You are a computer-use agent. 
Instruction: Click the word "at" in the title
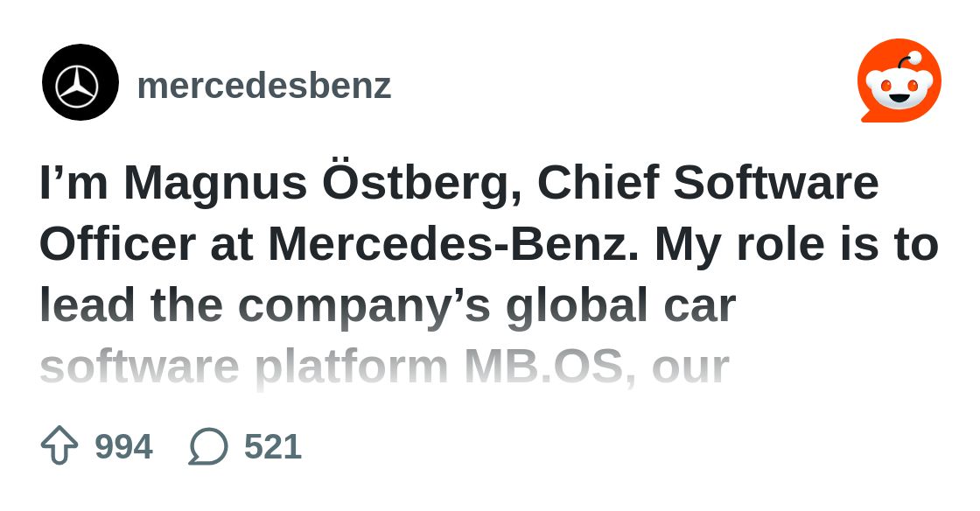point(231,245)
